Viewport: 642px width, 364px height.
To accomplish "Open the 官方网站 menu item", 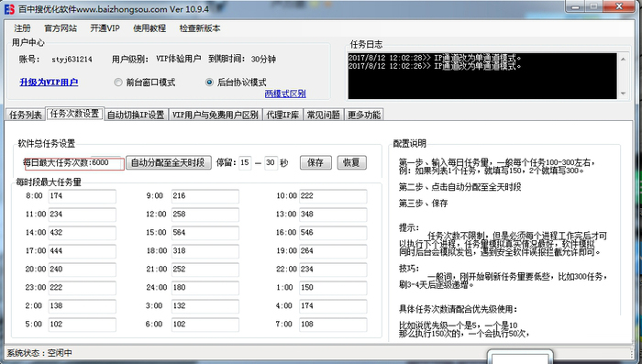I will click(61, 28).
